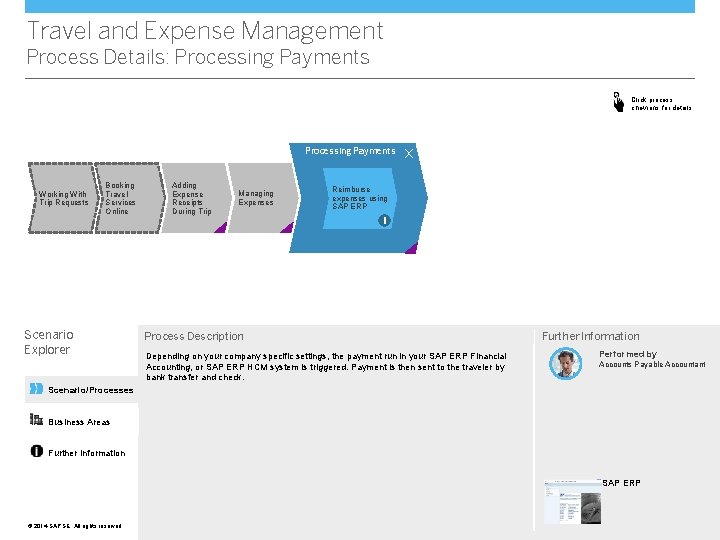
Task: Select the Working With Trip Requests chevron
Action: click(x=63, y=198)
